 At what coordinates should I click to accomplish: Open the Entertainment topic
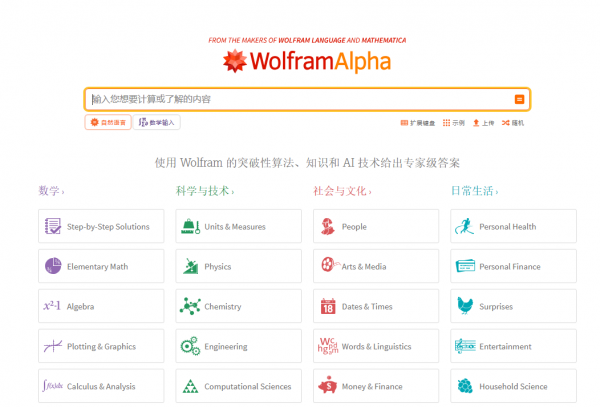(x=514, y=346)
